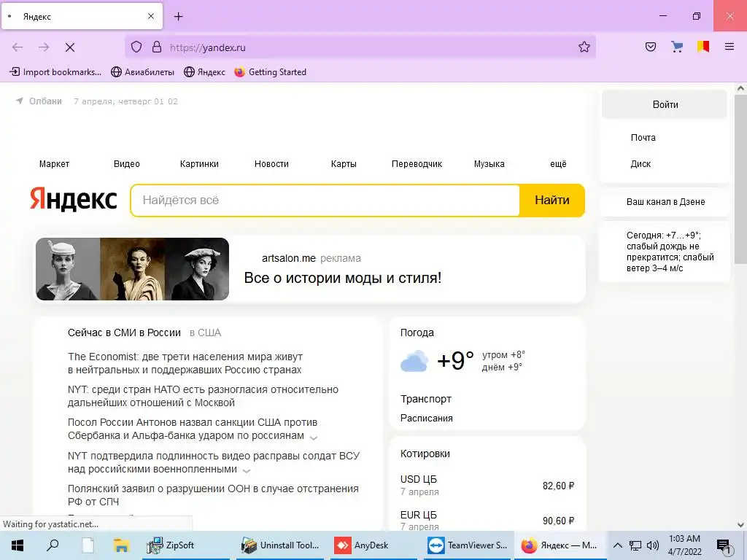Click the +9° temperature value
747x560 pixels.
click(455, 361)
